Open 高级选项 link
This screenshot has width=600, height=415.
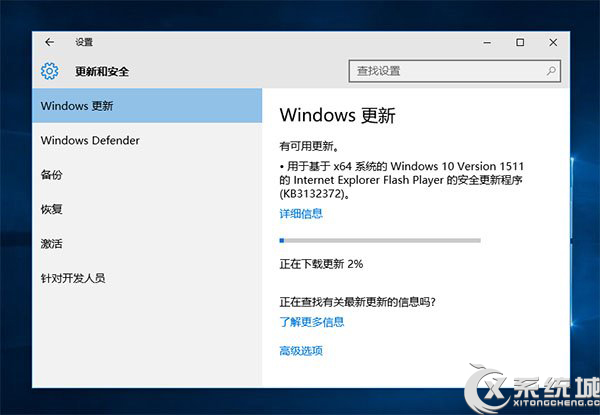pos(301,351)
